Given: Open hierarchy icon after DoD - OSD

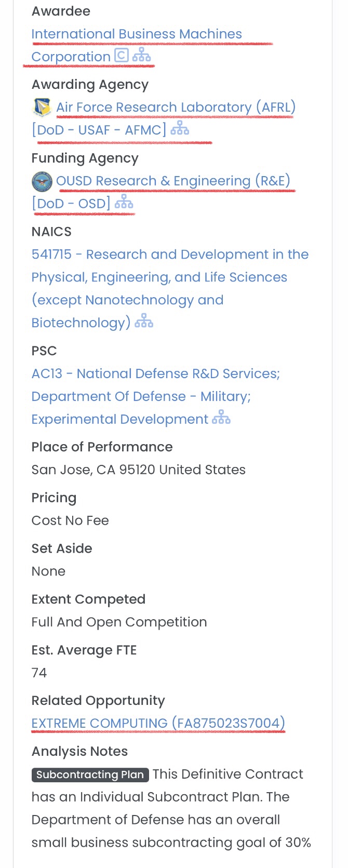Looking at the screenshot, I should click(124, 203).
